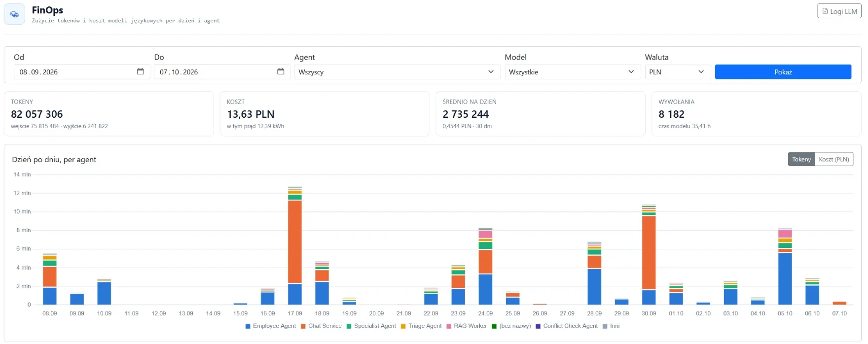Switch chart to Tokeny view

[x=801, y=159]
